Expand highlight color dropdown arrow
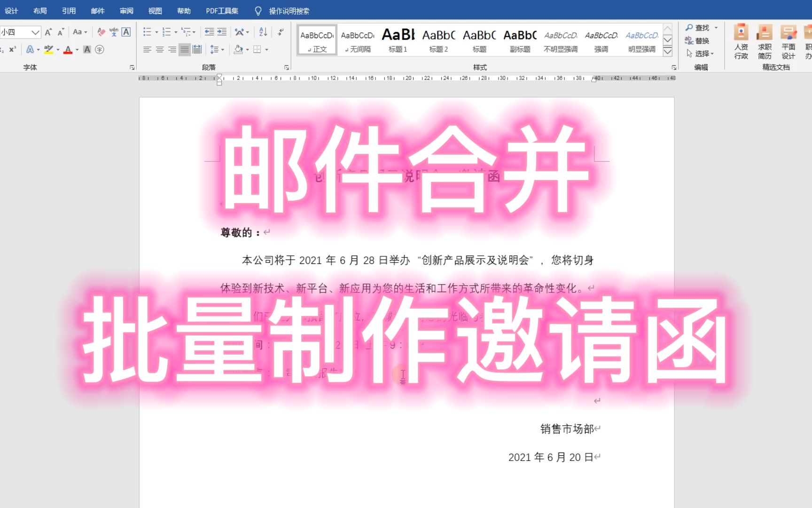The width and height of the screenshot is (812, 508). coord(58,49)
